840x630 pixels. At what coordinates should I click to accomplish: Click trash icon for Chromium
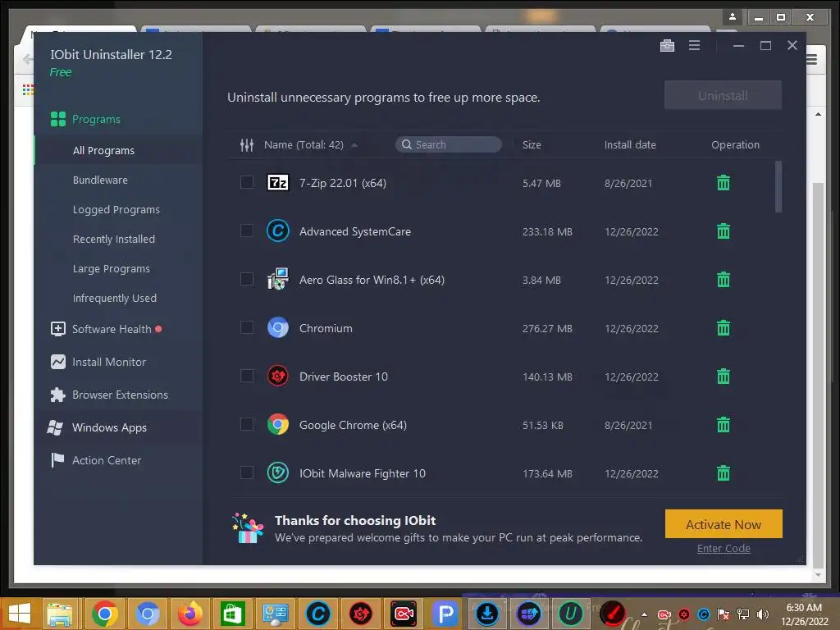coord(724,328)
